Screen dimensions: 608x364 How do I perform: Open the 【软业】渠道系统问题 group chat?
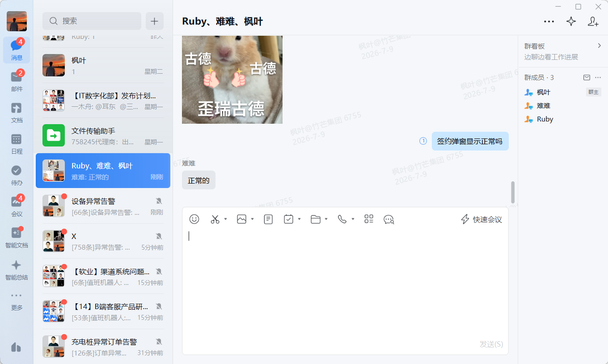pyautogui.click(x=103, y=276)
